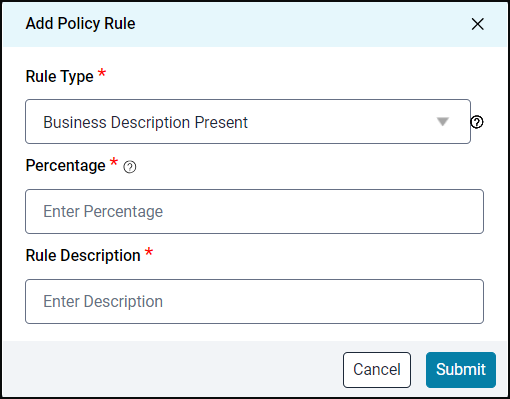Viewport: 510px width, 399px height.
Task: Open help icon beside Rule Type dropdown
Action: click(477, 122)
